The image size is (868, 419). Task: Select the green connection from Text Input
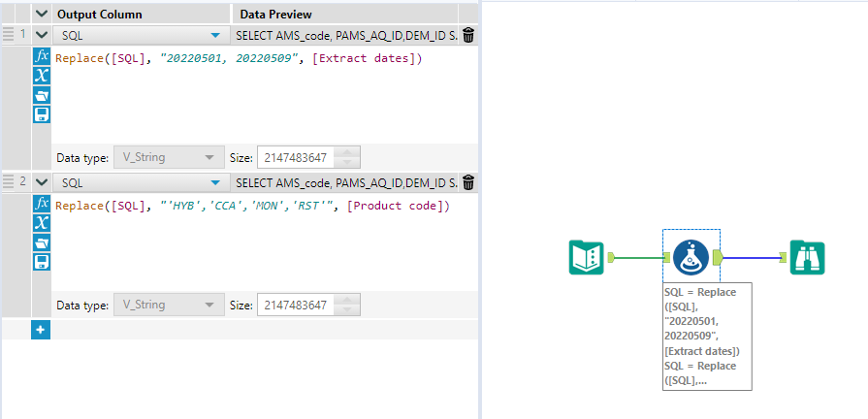[639, 257]
